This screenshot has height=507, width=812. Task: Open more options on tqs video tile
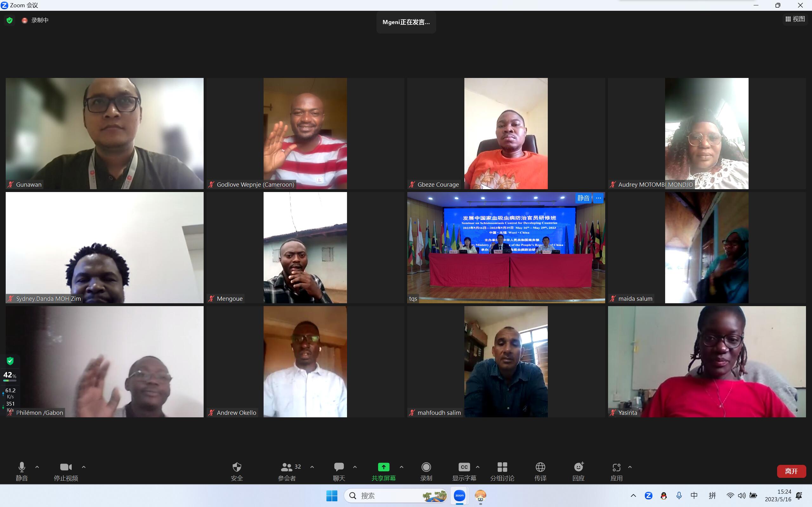pos(598,198)
